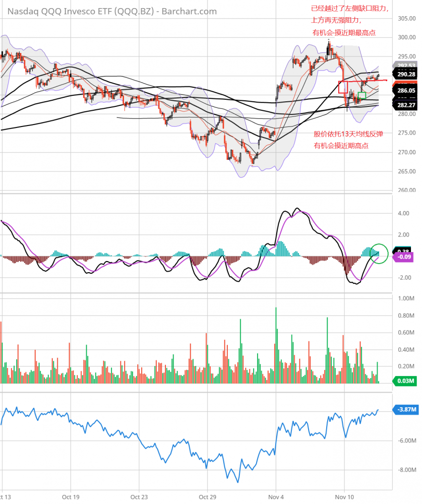This screenshot has height=504, width=422.
Task: Click the Oct 19 date label
Action: (x=71, y=497)
